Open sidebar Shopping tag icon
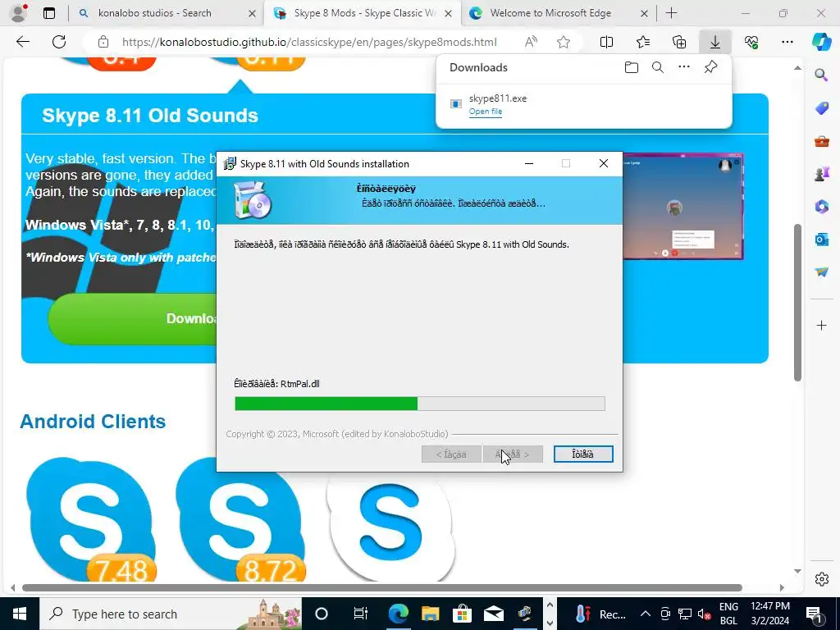The width and height of the screenshot is (840, 630). (821, 108)
